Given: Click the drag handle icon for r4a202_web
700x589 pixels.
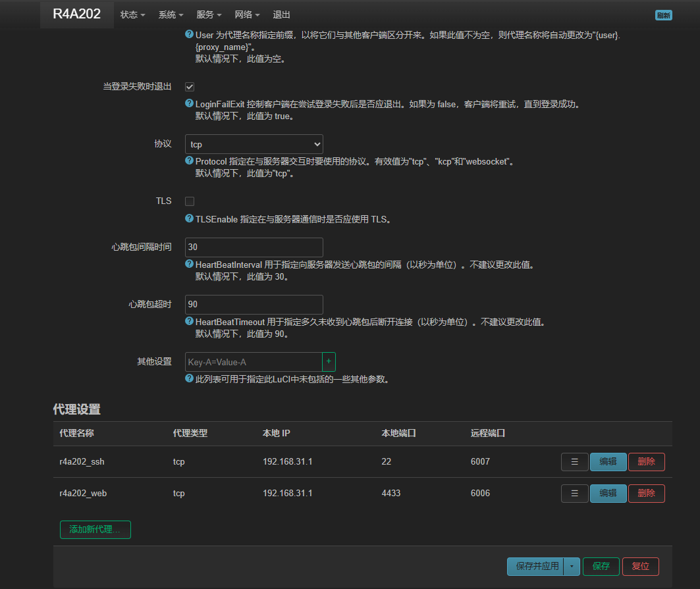Looking at the screenshot, I should point(574,494).
